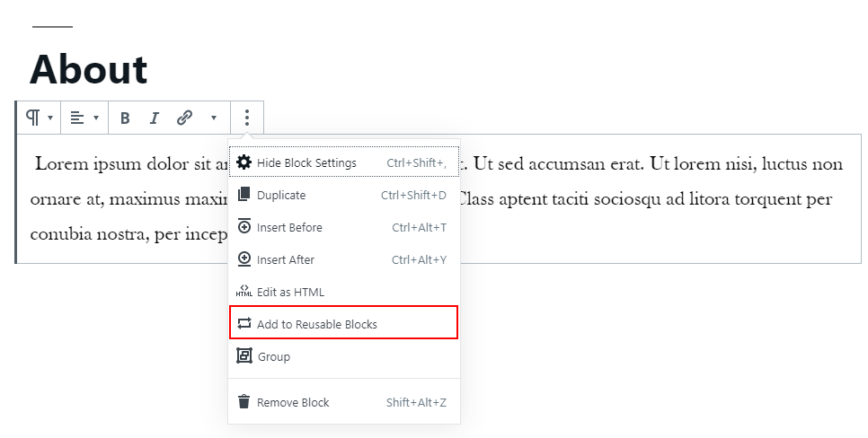868x438 pixels.
Task: Toggle bold formatting
Action: click(x=125, y=118)
